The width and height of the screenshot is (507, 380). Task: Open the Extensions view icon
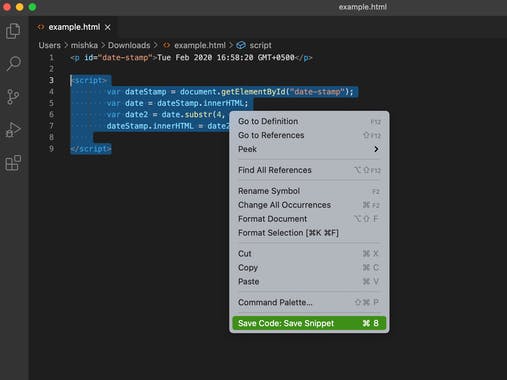click(13, 163)
